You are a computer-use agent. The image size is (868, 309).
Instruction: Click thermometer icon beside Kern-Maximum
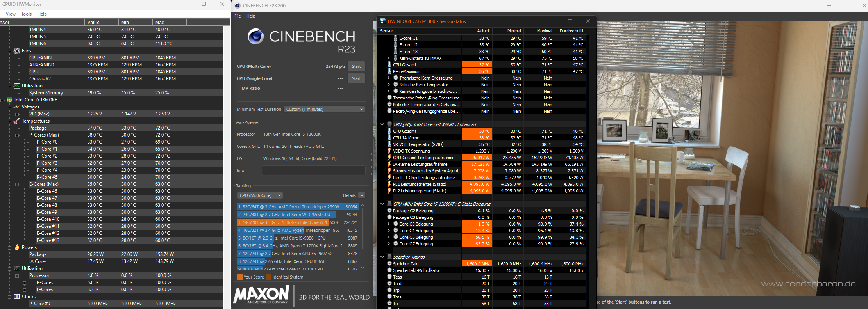[389, 71]
